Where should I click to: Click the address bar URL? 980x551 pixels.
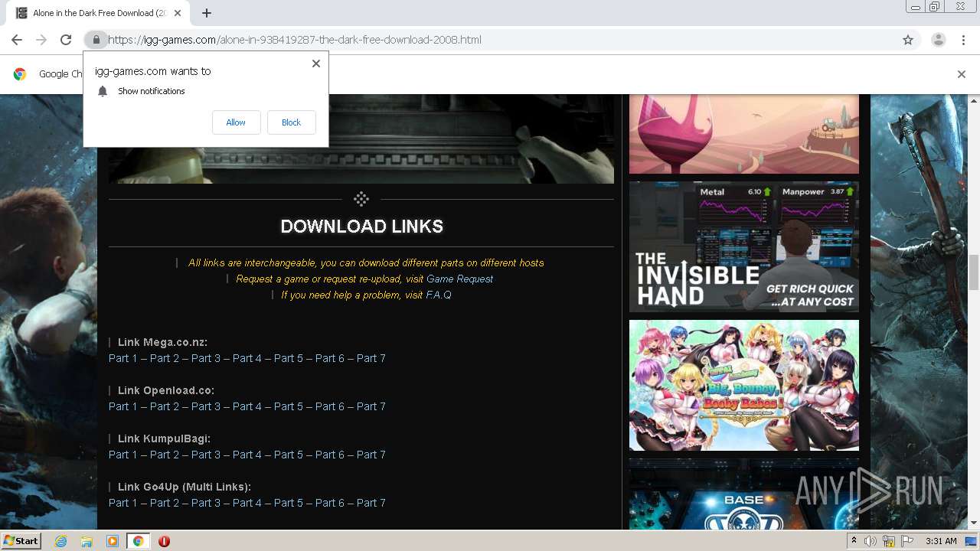pyautogui.click(x=295, y=40)
